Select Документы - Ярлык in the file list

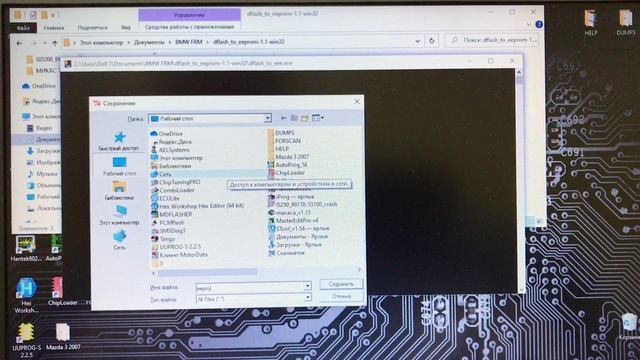pyautogui.click(x=298, y=237)
